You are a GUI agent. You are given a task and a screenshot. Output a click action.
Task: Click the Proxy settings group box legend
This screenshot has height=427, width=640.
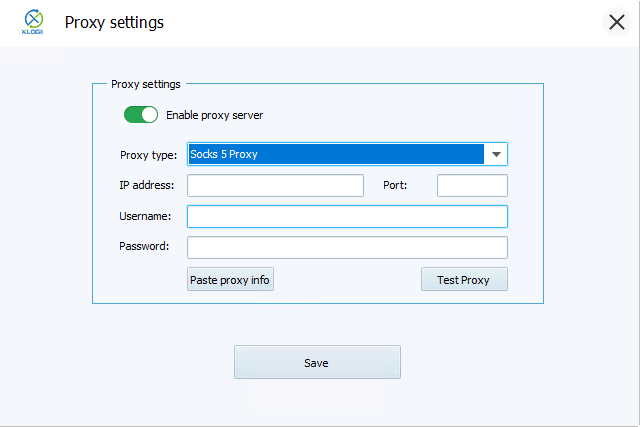click(145, 84)
